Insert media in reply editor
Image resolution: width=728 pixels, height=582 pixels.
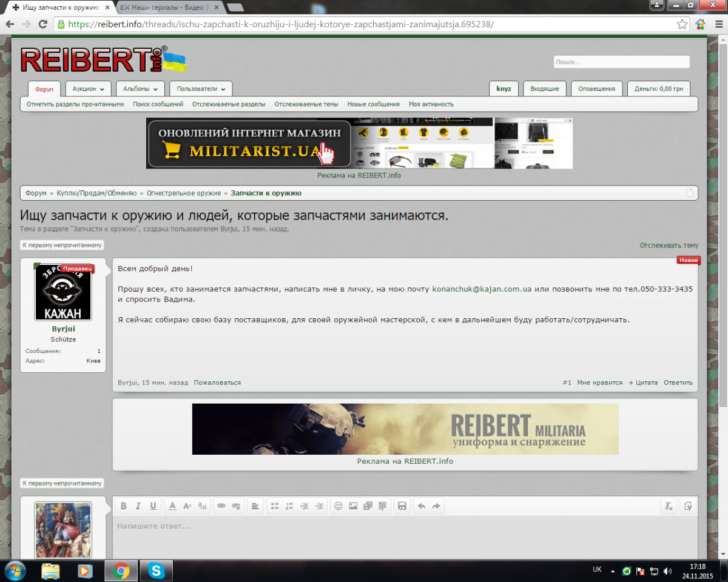[x=368, y=506]
